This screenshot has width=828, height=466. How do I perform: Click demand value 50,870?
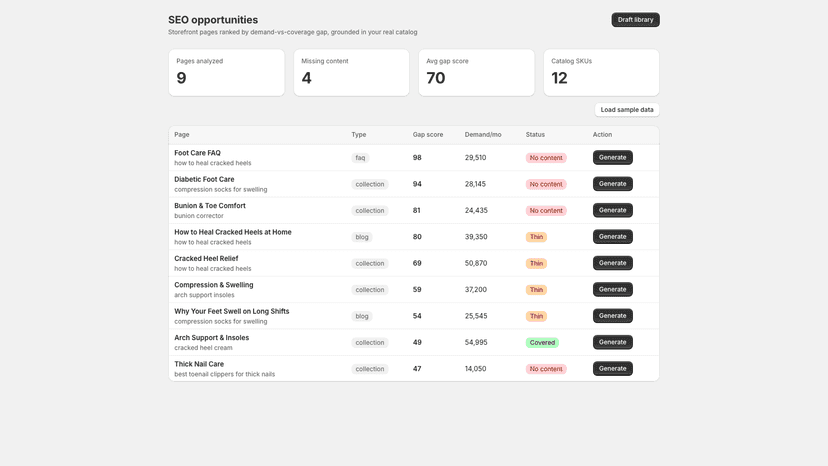click(476, 263)
